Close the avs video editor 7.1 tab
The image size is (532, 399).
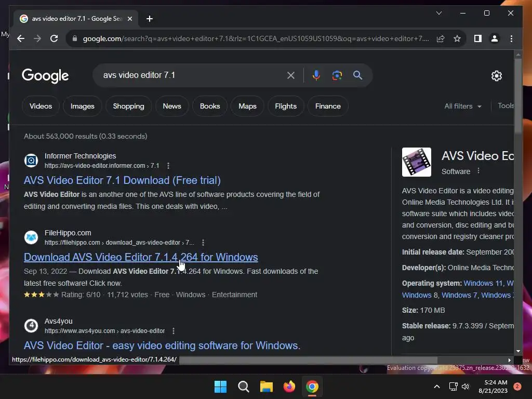pos(129,19)
